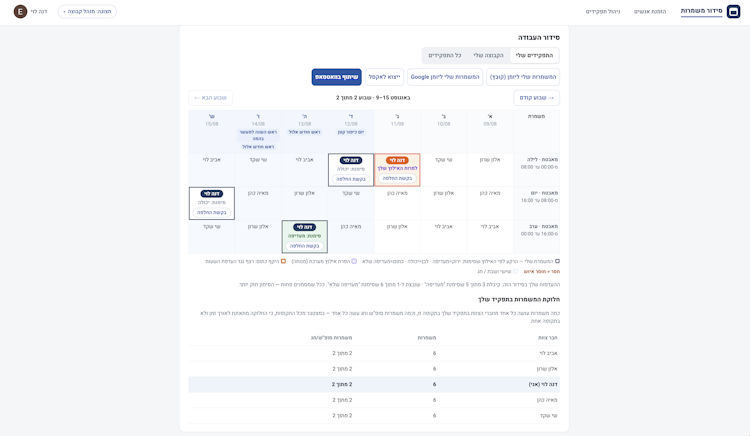Request swap in the green 13/08 evening shift
Image resolution: width=750 pixels, height=436 pixels.
304,246
